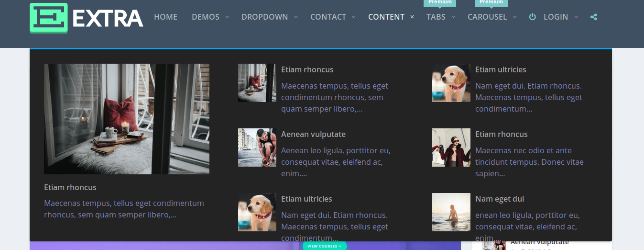Open the man tying shoes thumbnail
Viewport: 644px width, 250px height.
tap(257, 148)
